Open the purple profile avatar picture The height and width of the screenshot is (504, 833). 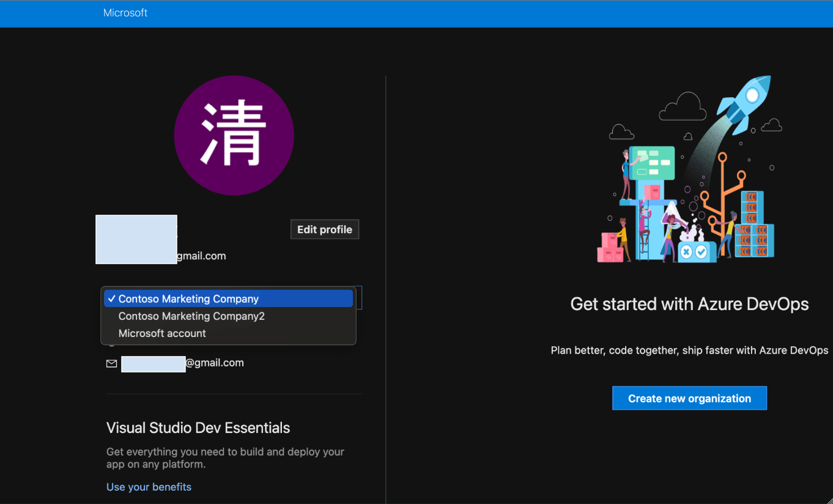point(234,136)
